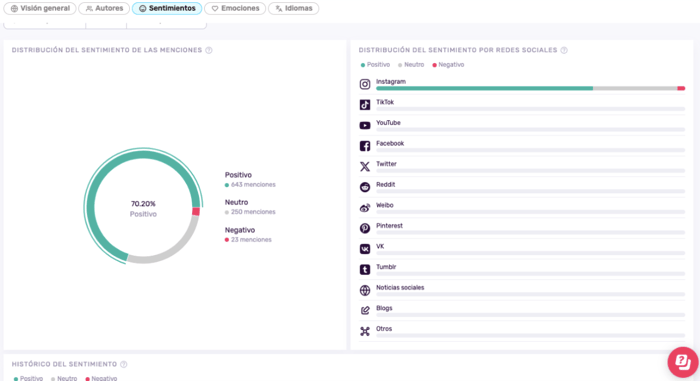The image size is (700, 381).
Task: Toggle Negativo legend in social networks chart
Action: pos(448,65)
